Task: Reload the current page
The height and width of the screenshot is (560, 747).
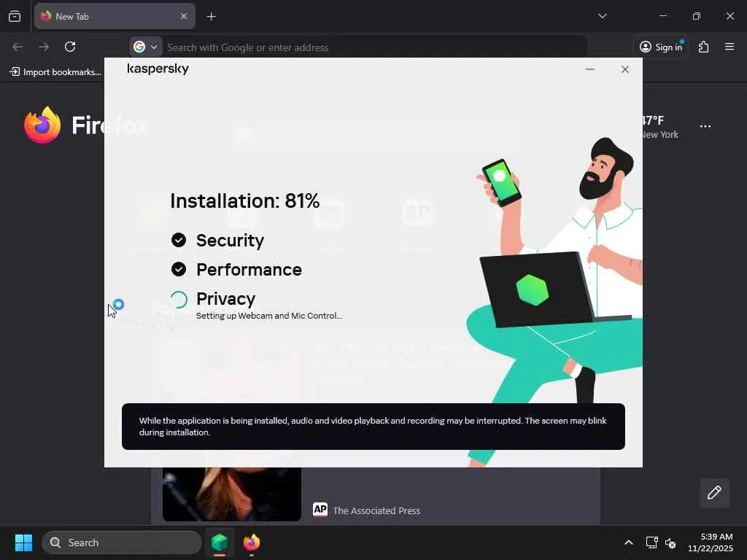Action: (x=70, y=47)
